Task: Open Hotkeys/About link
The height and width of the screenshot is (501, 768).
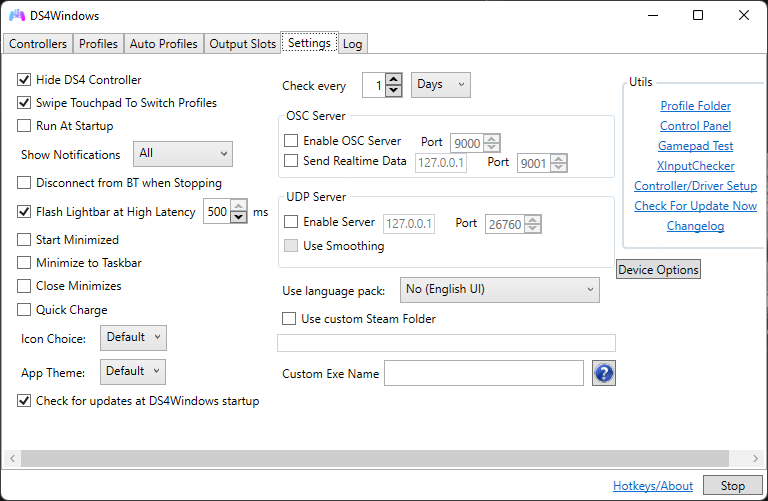Action: point(653,486)
